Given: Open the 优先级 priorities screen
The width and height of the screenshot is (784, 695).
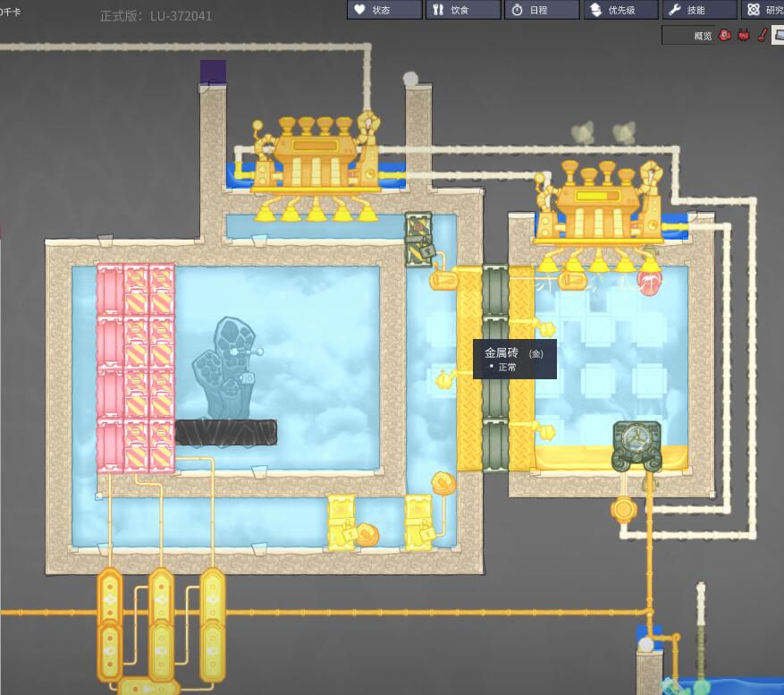Looking at the screenshot, I should point(621,10).
